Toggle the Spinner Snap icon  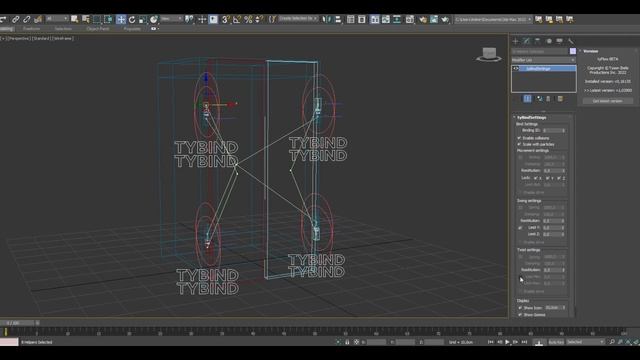(259, 19)
